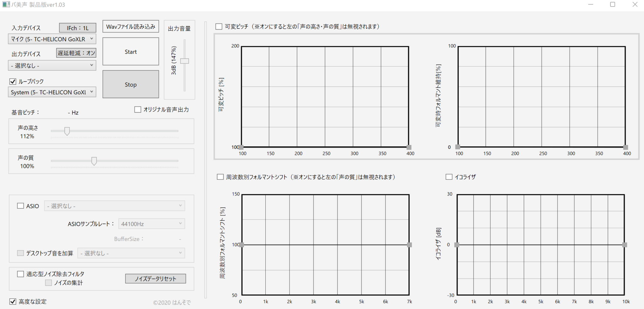Expand the 出力デバイス dropdown

(52, 65)
